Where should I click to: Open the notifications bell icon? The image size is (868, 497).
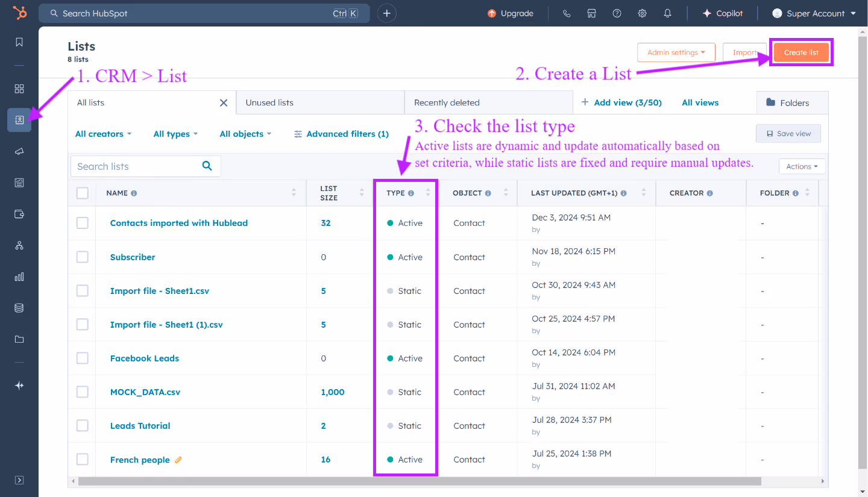point(667,13)
